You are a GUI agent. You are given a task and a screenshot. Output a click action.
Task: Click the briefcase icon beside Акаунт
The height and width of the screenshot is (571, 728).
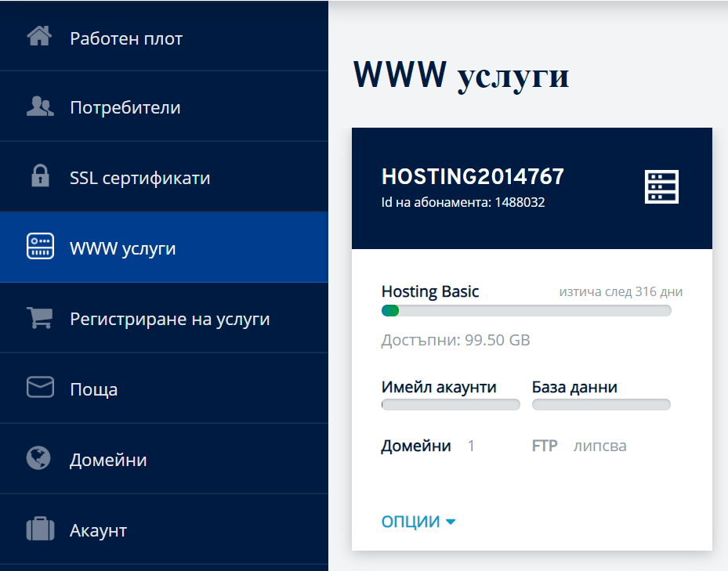tap(41, 529)
